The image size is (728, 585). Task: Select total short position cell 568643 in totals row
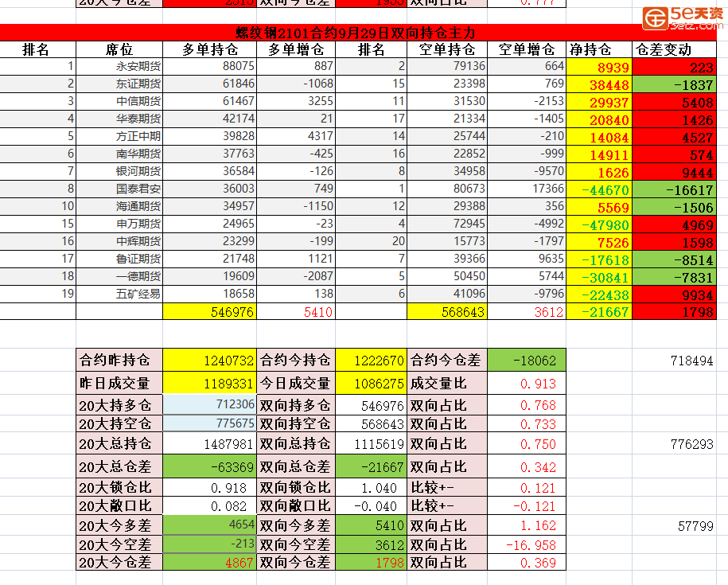447,311
